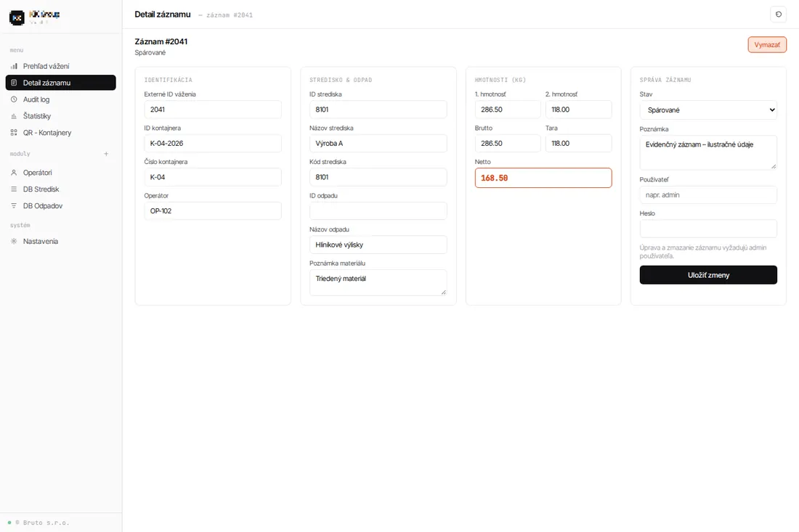Click the Kód strediska field
Screen dimensions: 799x532
(378, 177)
